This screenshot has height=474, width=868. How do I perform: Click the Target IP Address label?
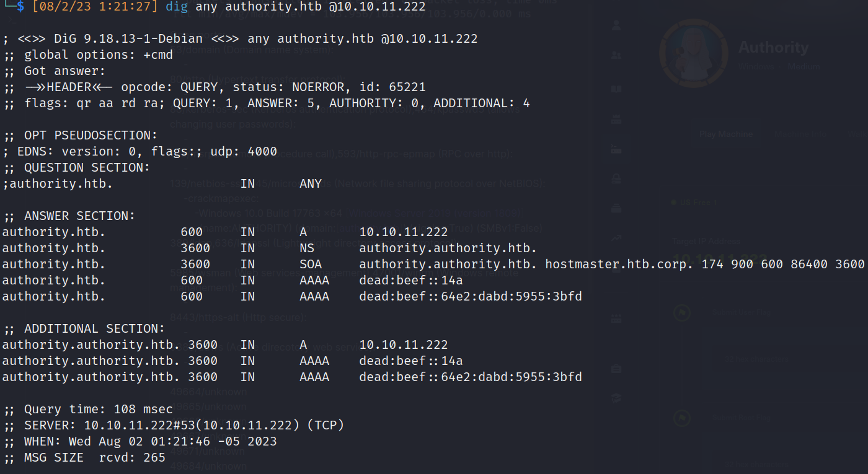coord(706,241)
